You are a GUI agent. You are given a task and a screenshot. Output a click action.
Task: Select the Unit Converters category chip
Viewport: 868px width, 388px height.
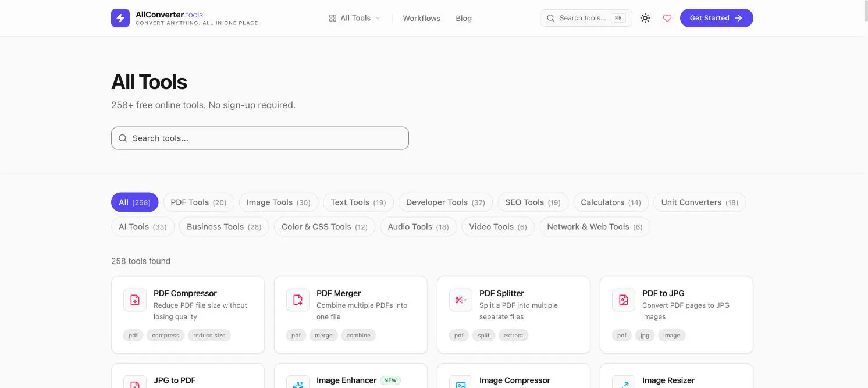tap(700, 202)
